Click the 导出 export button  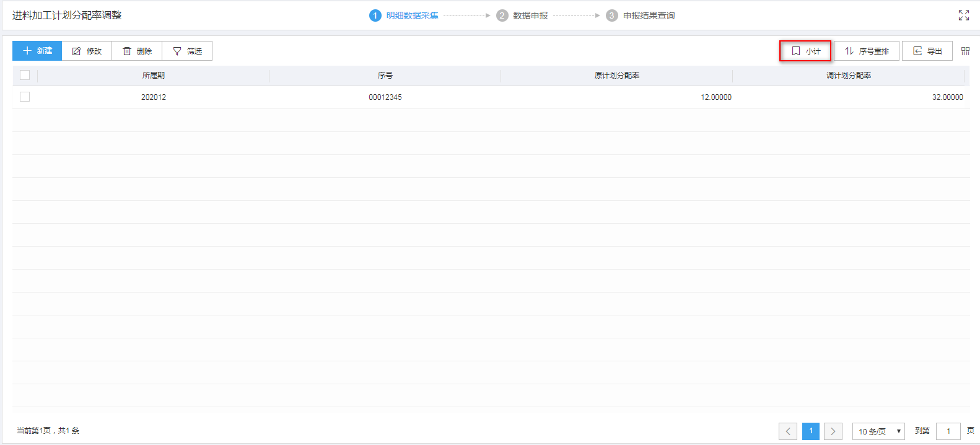tap(927, 51)
